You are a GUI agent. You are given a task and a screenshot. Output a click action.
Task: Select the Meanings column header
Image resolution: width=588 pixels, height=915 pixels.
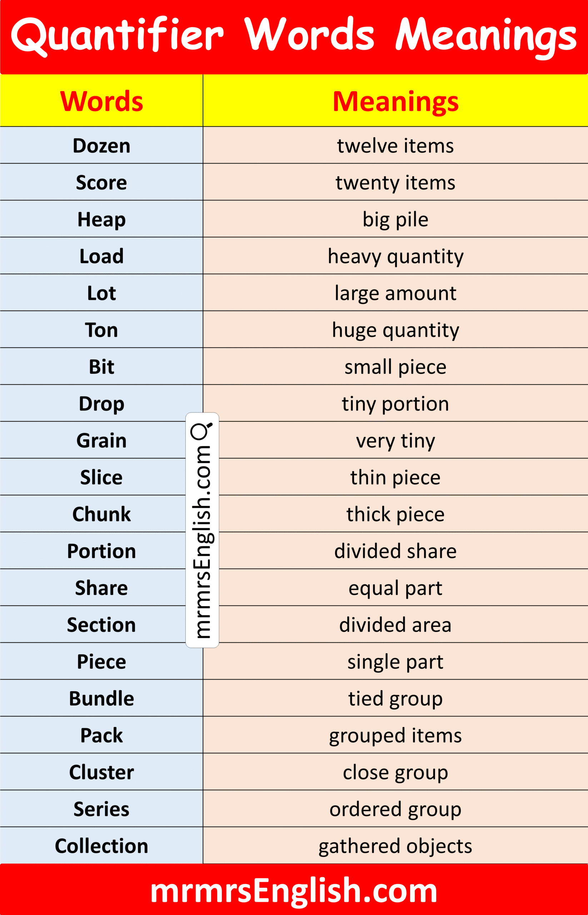point(395,101)
